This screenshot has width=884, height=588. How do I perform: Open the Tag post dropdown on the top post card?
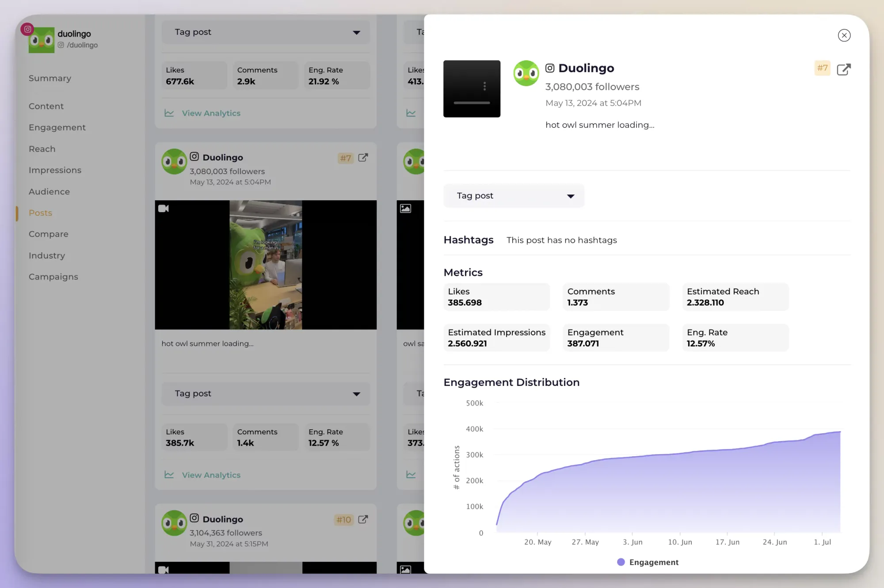click(266, 32)
